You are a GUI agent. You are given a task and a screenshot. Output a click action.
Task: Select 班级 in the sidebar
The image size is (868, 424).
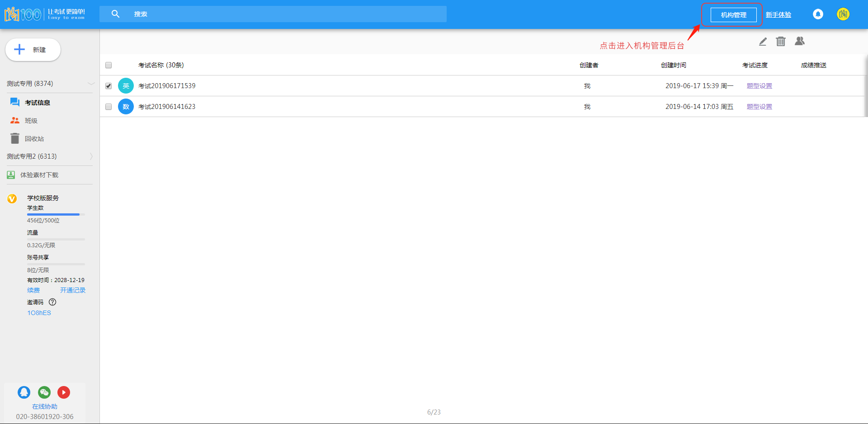pos(31,121)
